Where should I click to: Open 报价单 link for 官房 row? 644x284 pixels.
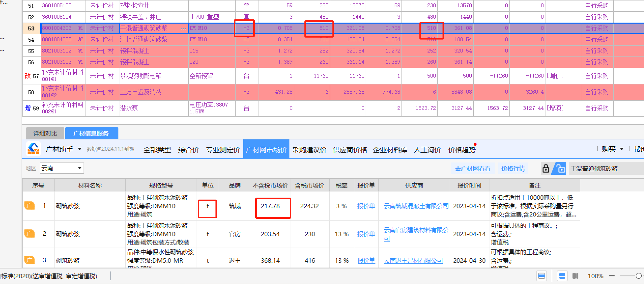pyautogui.click(x=366, y=234)
